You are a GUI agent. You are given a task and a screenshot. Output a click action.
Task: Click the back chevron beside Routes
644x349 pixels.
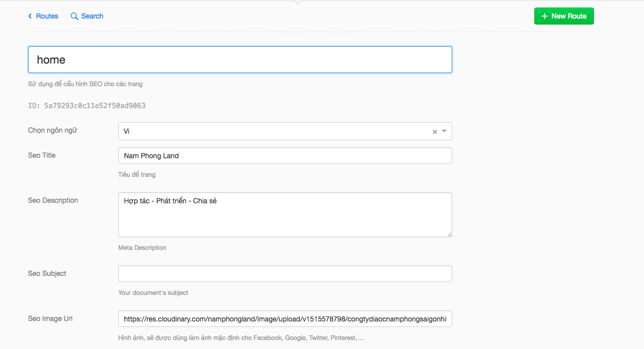[x=30, y=16]
